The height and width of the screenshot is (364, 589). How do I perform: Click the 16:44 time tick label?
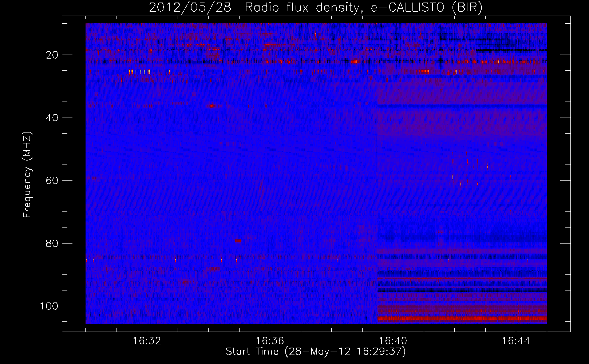[516, 341]
